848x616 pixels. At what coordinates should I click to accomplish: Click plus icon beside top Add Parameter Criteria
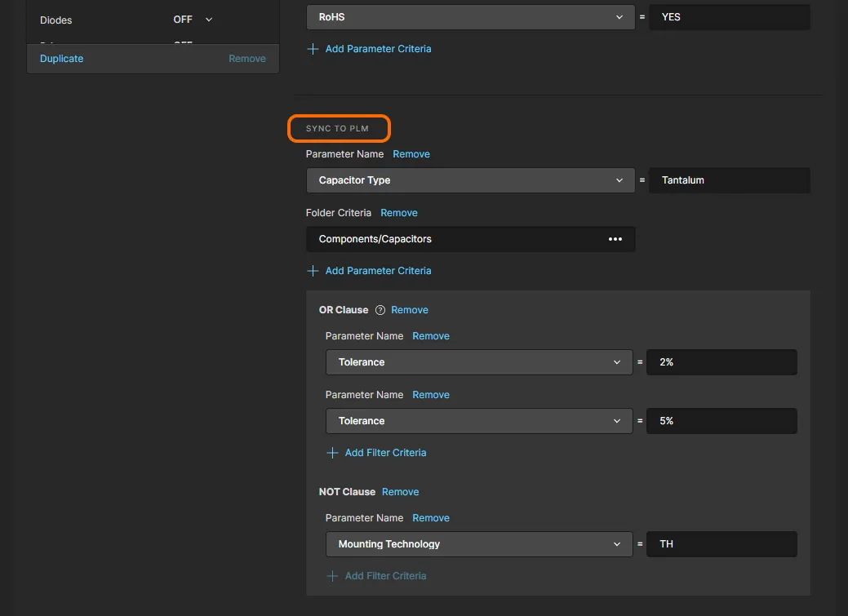click(313, 49)
